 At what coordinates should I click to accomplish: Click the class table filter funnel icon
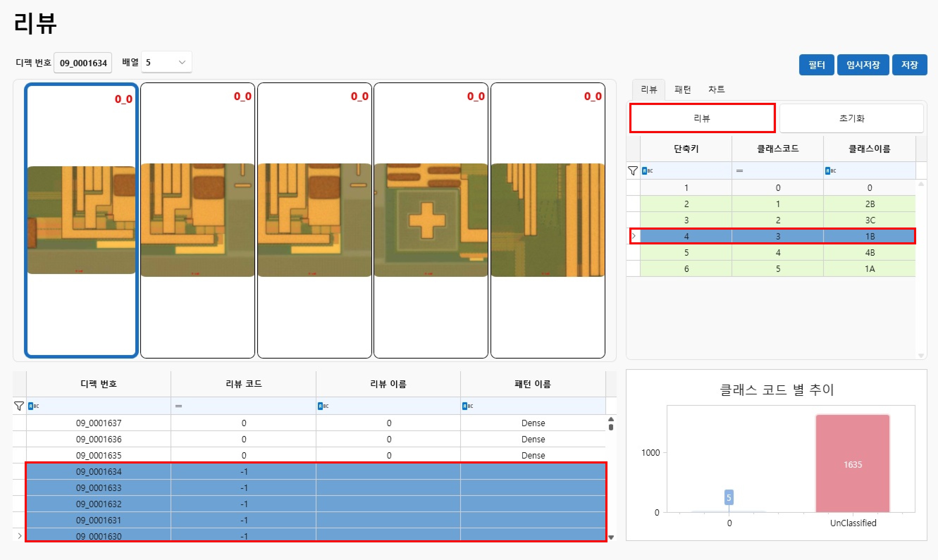632,171
